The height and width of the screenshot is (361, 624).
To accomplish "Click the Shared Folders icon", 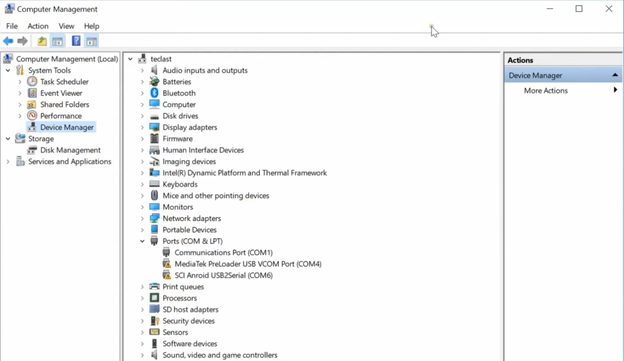I will [x=31, y=105].
